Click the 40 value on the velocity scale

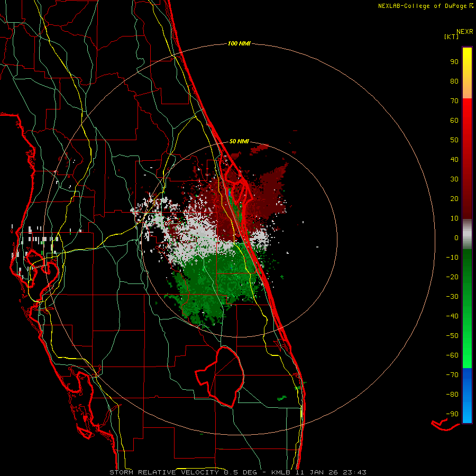click(x=454, y=160)
